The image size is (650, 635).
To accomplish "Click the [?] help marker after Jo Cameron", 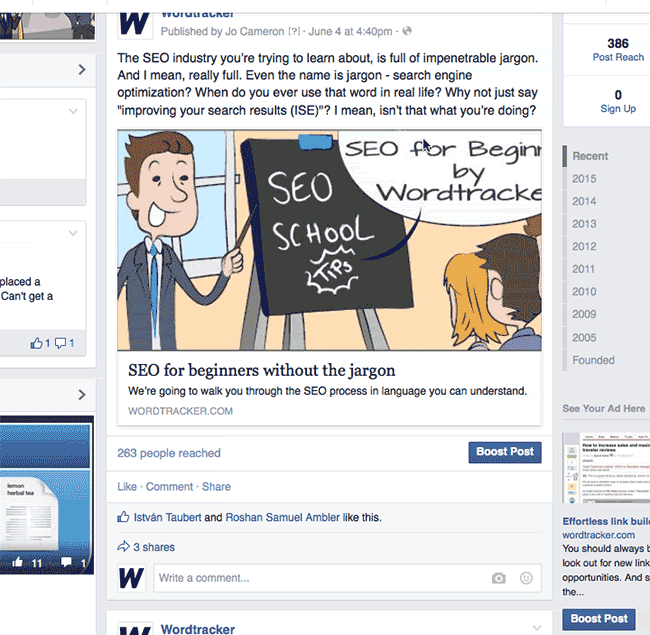I will (294, 32).
